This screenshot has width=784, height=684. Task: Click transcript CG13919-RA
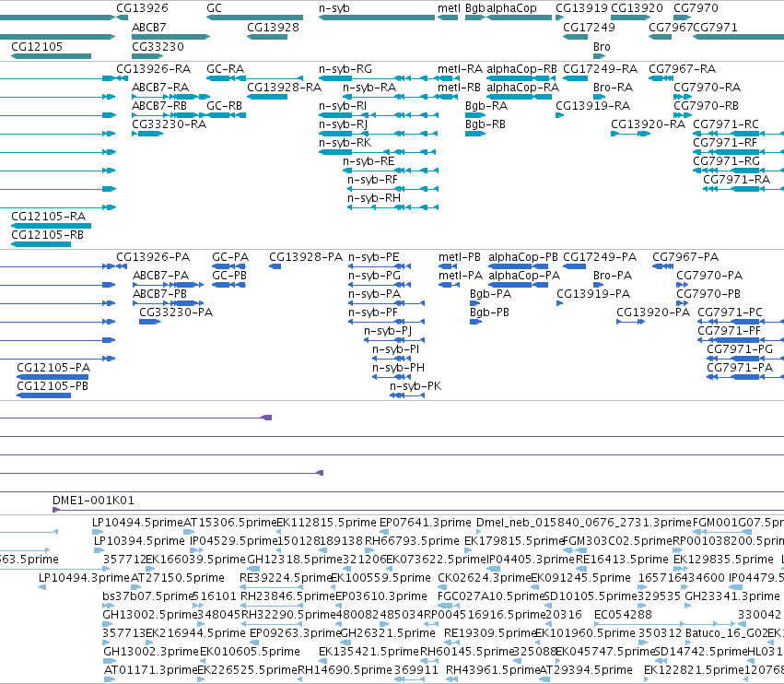click(x=560, y=115)
